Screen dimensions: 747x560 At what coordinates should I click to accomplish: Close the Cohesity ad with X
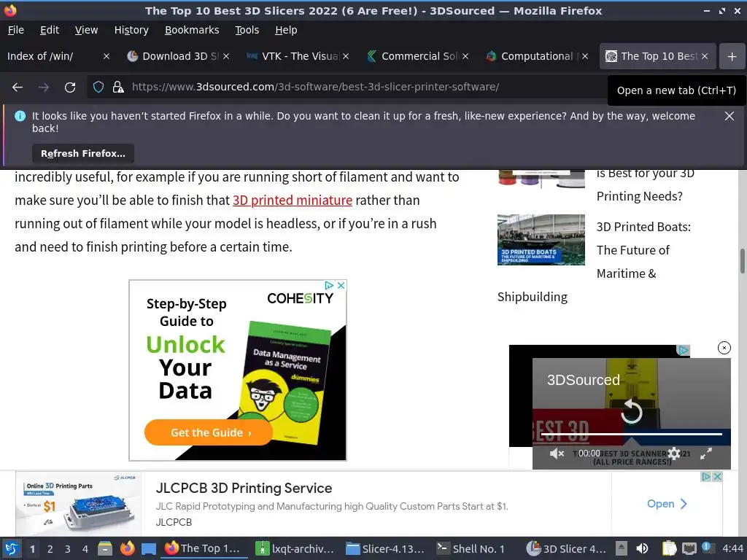pyautogui.click(x=341, y=285)
